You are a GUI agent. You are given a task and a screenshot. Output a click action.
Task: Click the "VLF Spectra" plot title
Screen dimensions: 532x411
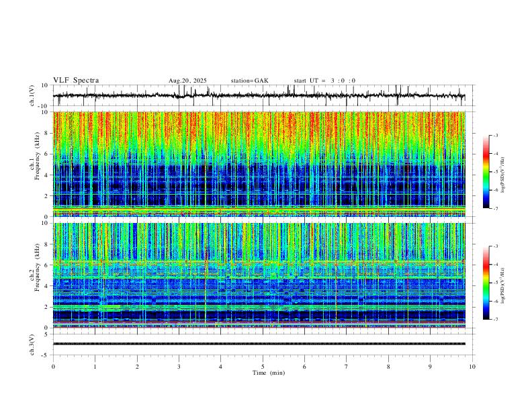click(x=76, y=81)
